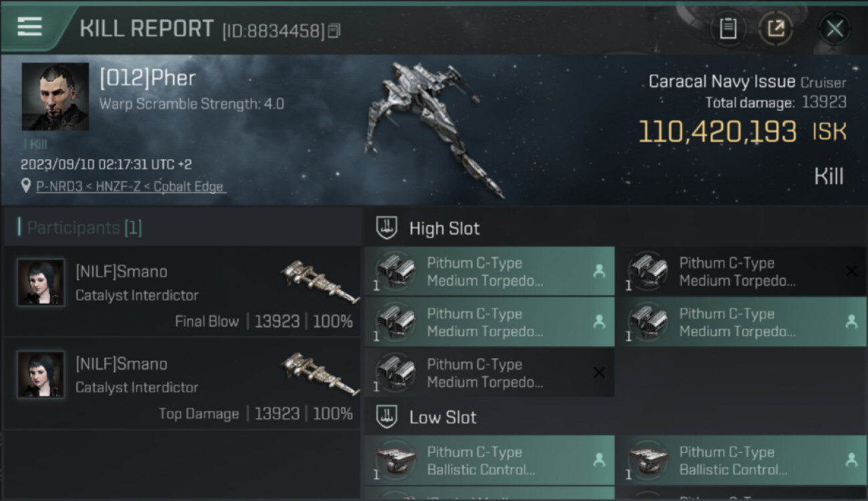This screenshot has width=868, height=501.
Task: Select the left Ballistic Control low slot item
Action: pyautogui.click(x=489, y=460)
